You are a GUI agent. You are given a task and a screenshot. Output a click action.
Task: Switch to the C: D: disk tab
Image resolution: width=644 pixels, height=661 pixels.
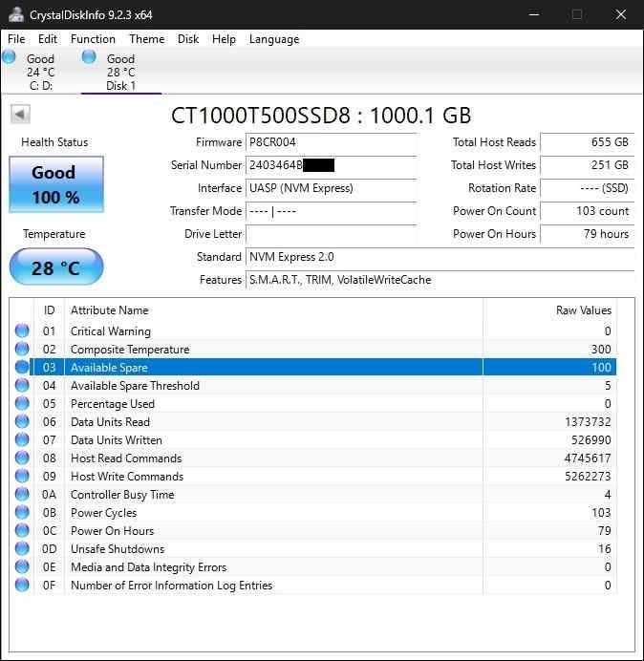pos(40,72)
